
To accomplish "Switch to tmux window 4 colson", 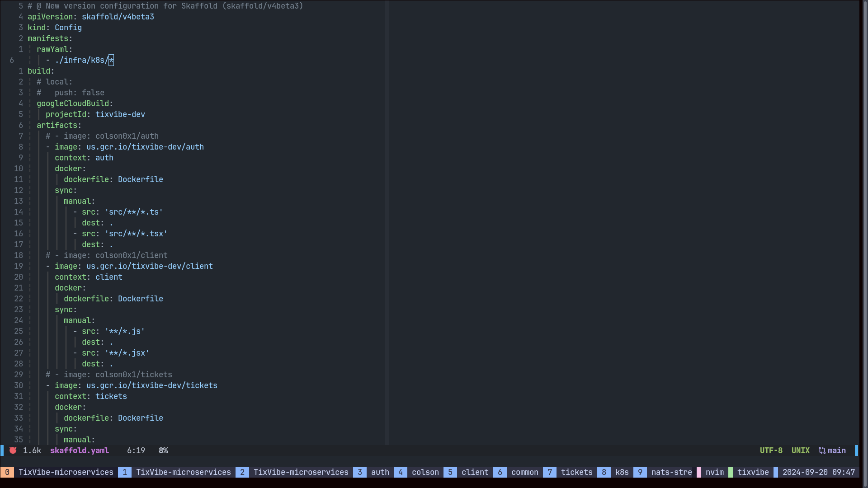I will pyautogui.click(x=425, y=472).
